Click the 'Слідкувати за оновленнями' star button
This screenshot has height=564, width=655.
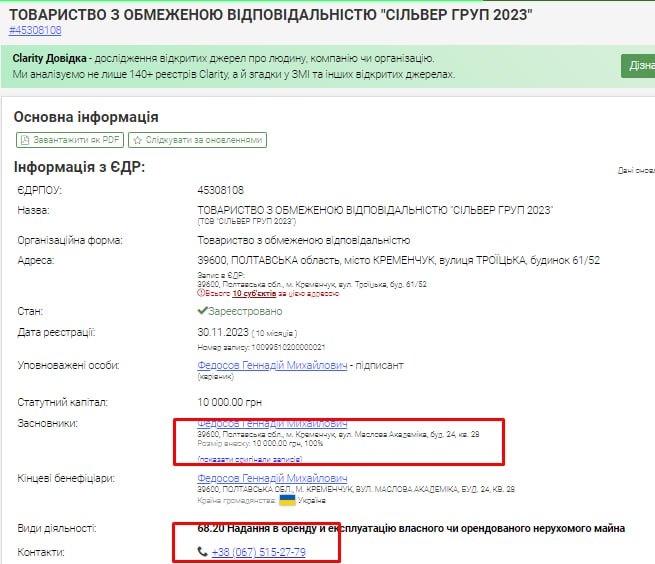coord(198,141)
